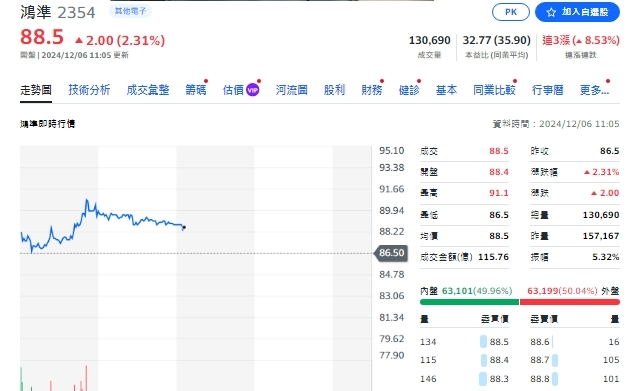Open the 成交彙整 tab
628x391 pixels.
(x=148, y=90)
